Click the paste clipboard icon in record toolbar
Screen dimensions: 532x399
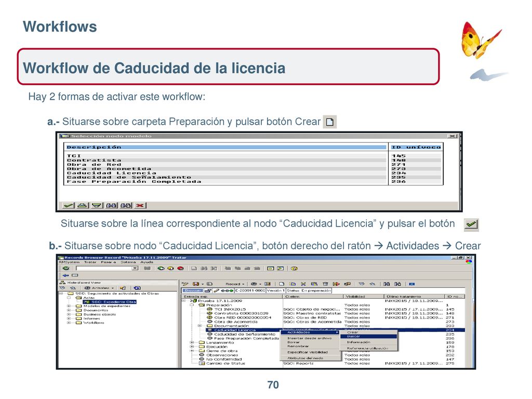314,284
